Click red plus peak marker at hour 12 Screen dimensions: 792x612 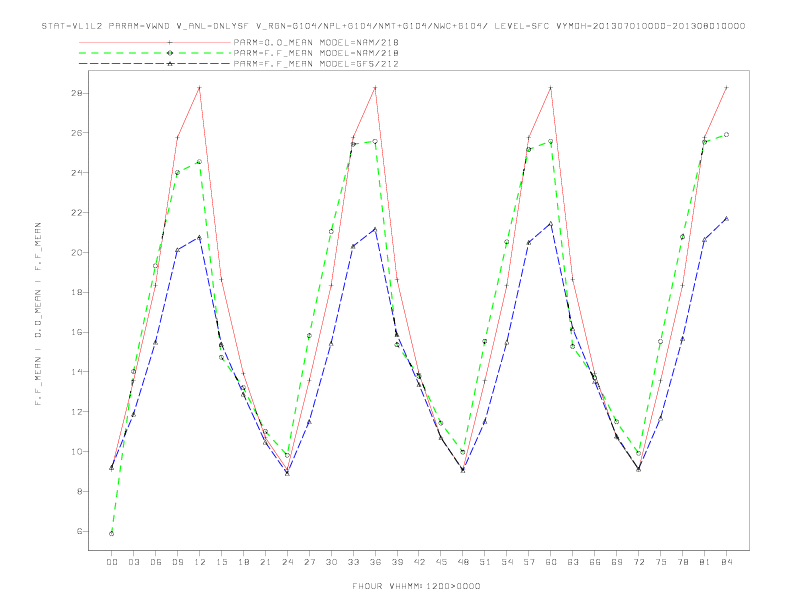[x=200, y=88]
